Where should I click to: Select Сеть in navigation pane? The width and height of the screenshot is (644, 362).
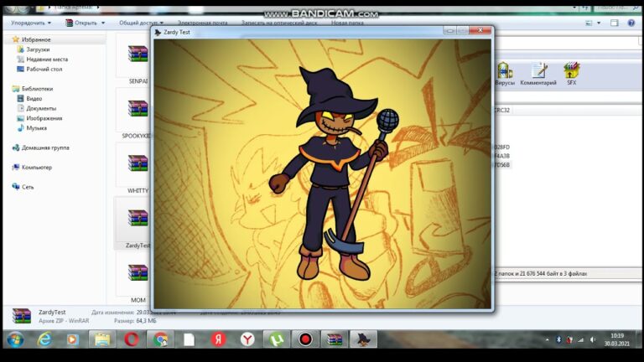point(28,187)
